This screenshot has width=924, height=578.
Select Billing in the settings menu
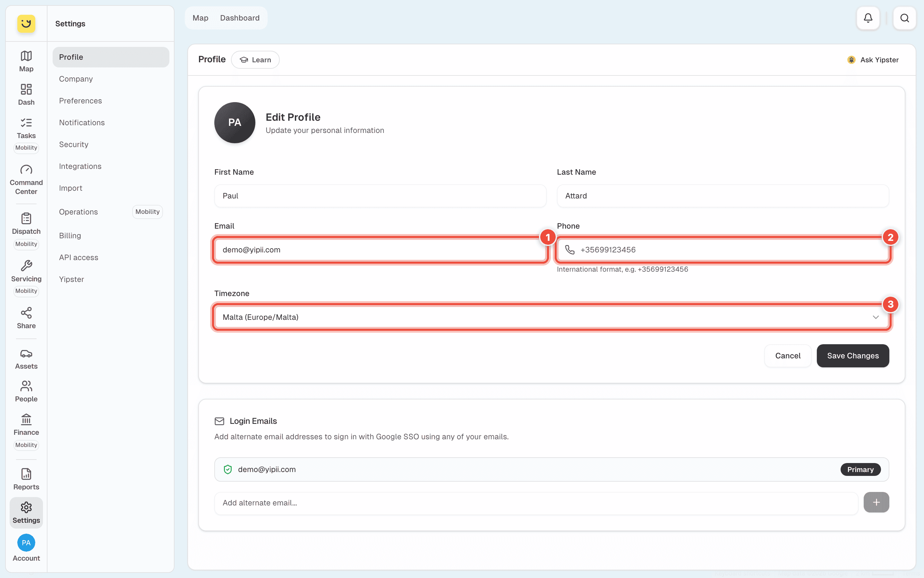coord(111,236)
